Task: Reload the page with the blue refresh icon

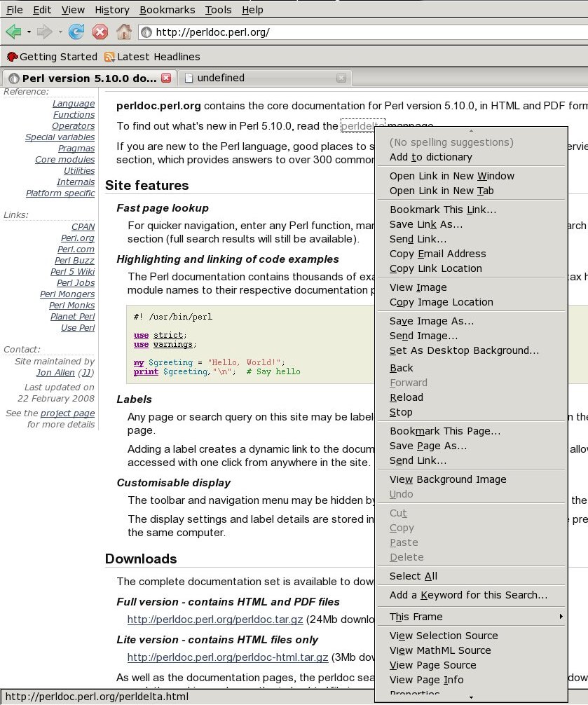Action: click(x=76, y=32)
